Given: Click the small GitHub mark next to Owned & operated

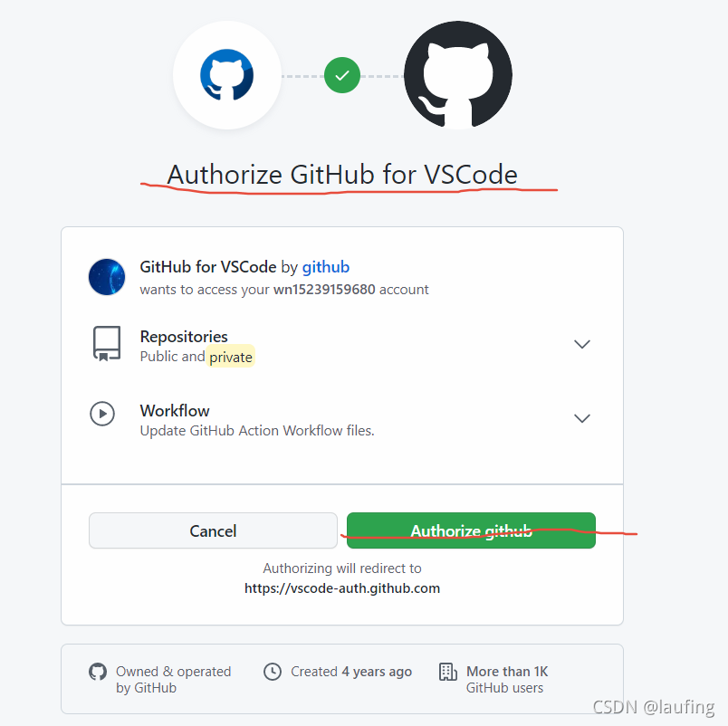Looking at the screenshot, I should pyautogui.click(x=98, y=672).
